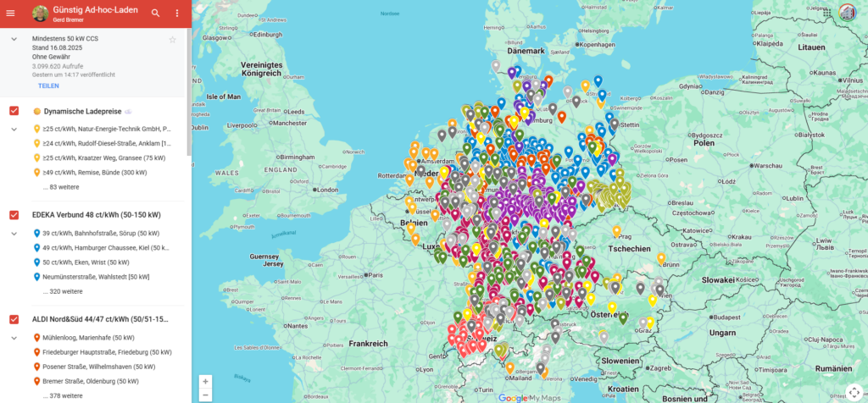868x403 pixels.
Task: Click TEILEN to share the map
Action: pyautogui.click(x=48, y=86)
